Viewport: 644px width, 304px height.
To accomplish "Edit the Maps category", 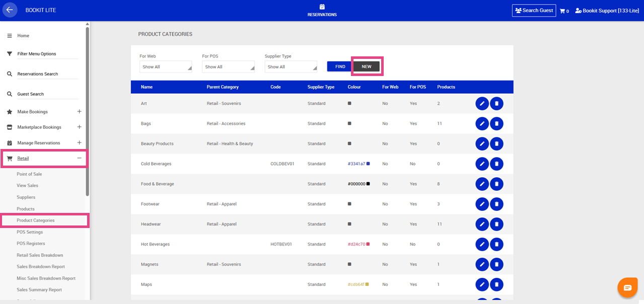I will click(x=482, y=285).
